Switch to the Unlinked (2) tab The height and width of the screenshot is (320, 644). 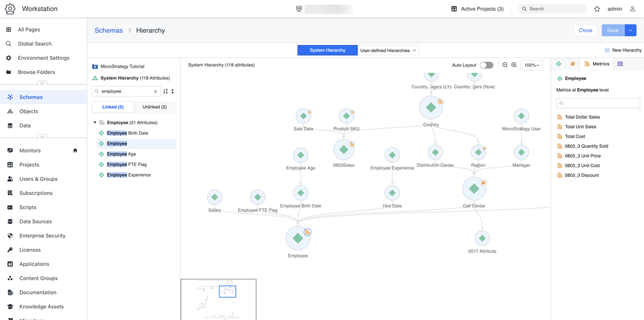pyautogui.click(x=155, y=107)
